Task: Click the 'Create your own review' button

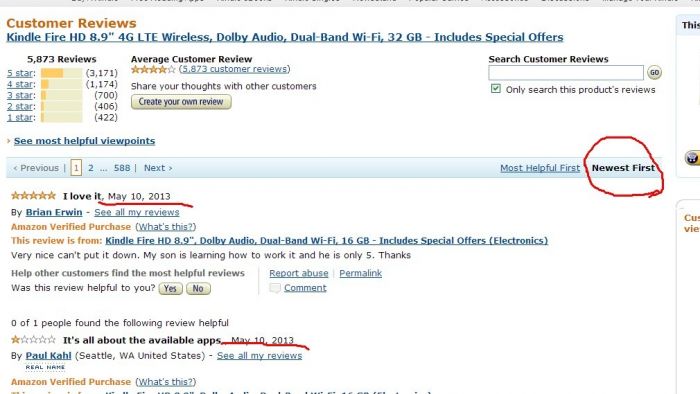Action: (181, 102)
